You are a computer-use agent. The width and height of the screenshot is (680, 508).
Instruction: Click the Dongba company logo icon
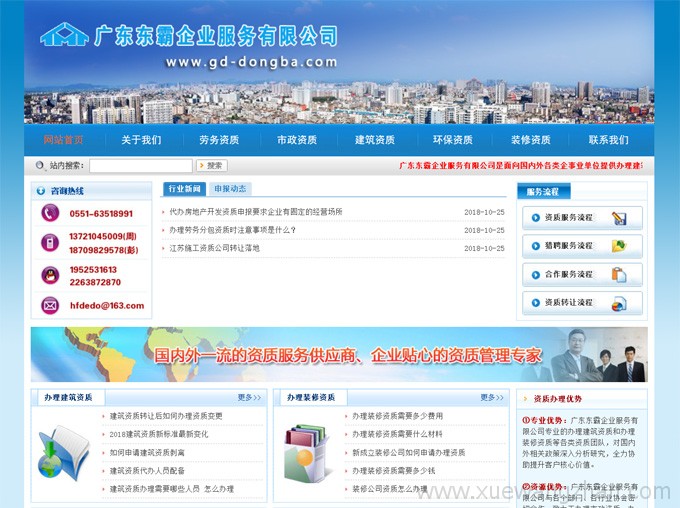(64, 36)
